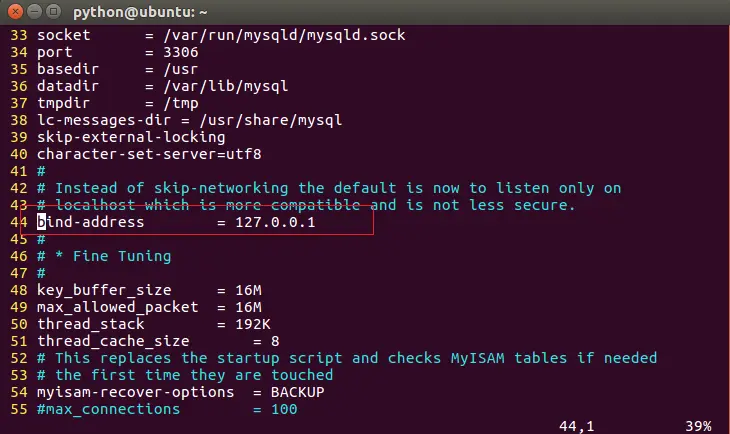This screenshot has width=730, height=434.
Task: Click the maximize window button
Action: [54, 11]
